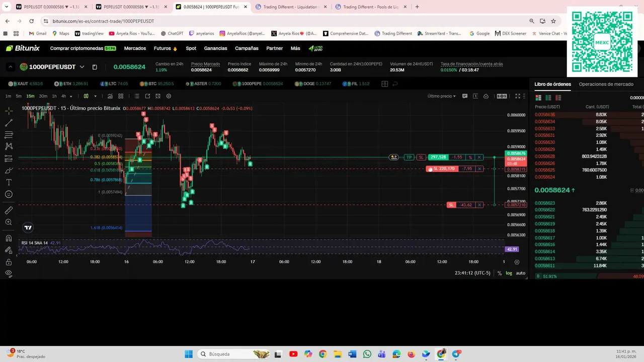Activate the chart zoom-in tool
This screenshot has width=644, height=362.
coord(9,222)
